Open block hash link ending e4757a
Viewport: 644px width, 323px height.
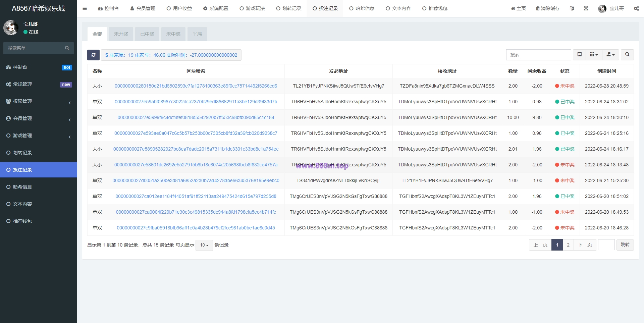(x=196, y=165)
